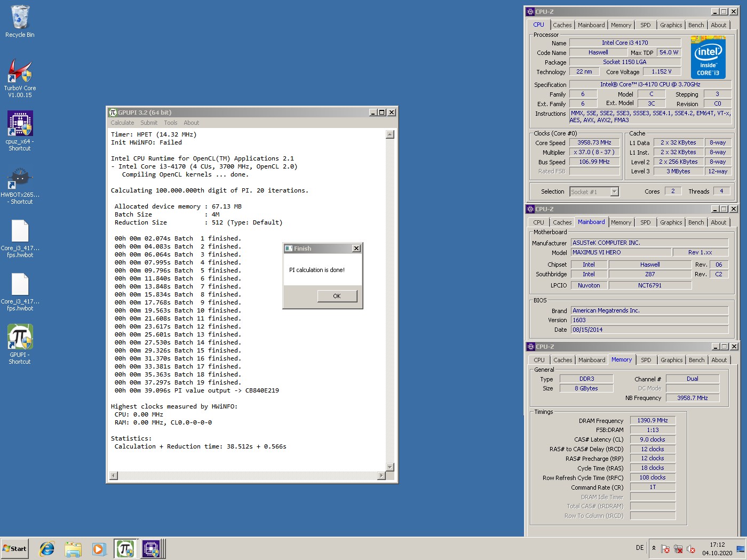Viewport: 747px width, 560px height.
Task: Open Calculate menu in GPUPI
Action: pos(122,123)
